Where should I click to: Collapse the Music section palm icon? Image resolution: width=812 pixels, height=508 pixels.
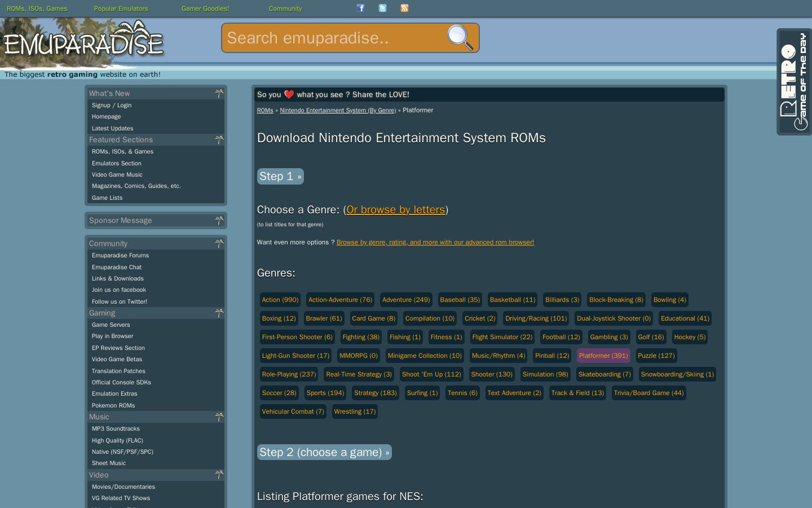219,417
